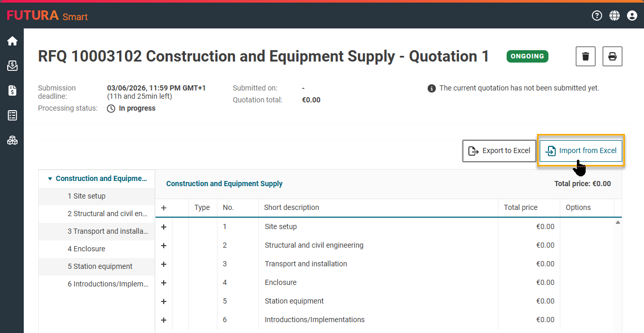This screenshot has width=644, height=333.
Task: Select Transport and installation tree item
Action: [107, 231]
